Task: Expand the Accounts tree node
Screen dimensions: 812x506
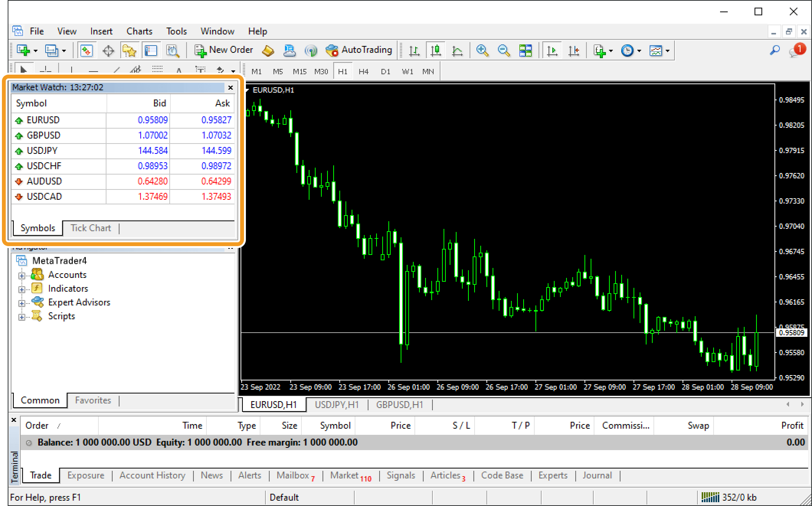Action: point(22,275)
